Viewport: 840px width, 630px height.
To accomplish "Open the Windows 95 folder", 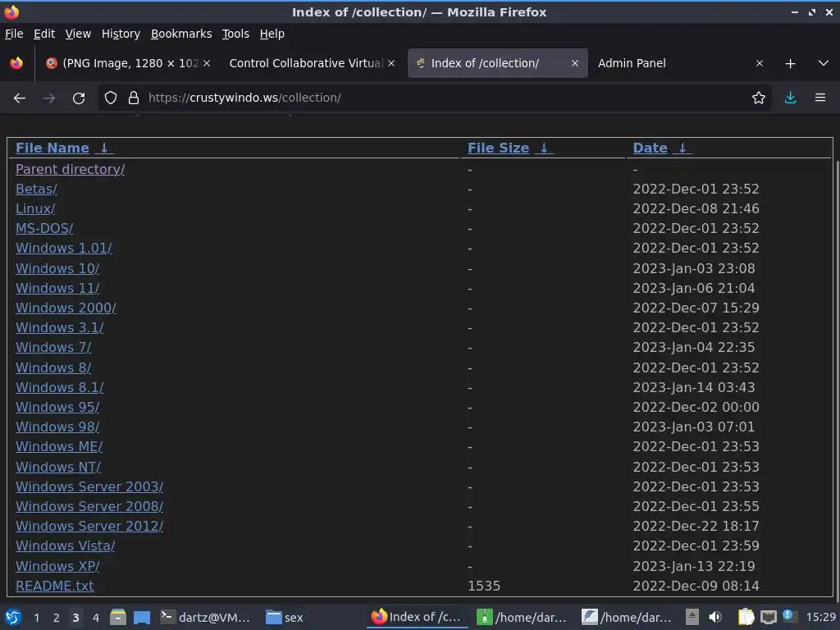I will [x=57, y=407].
